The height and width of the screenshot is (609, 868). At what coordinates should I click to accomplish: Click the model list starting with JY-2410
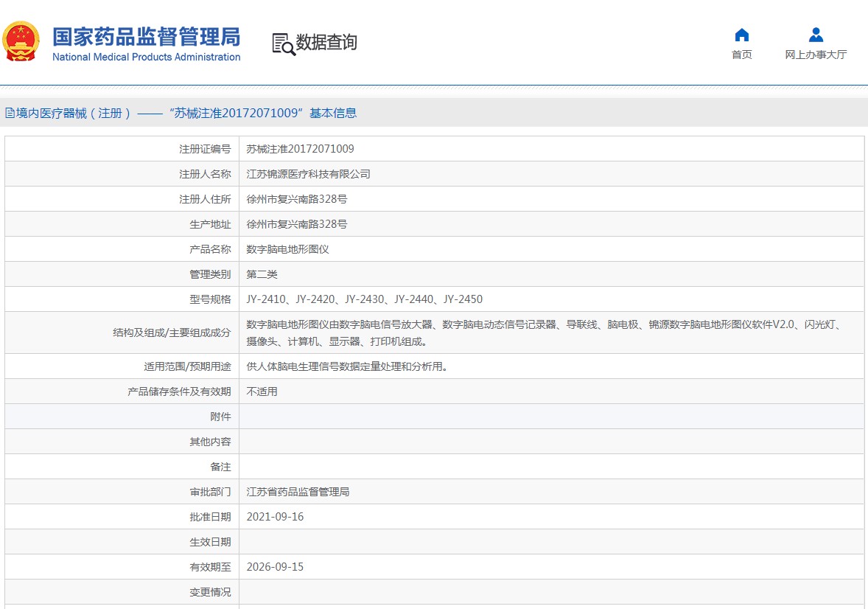(364, 299)
